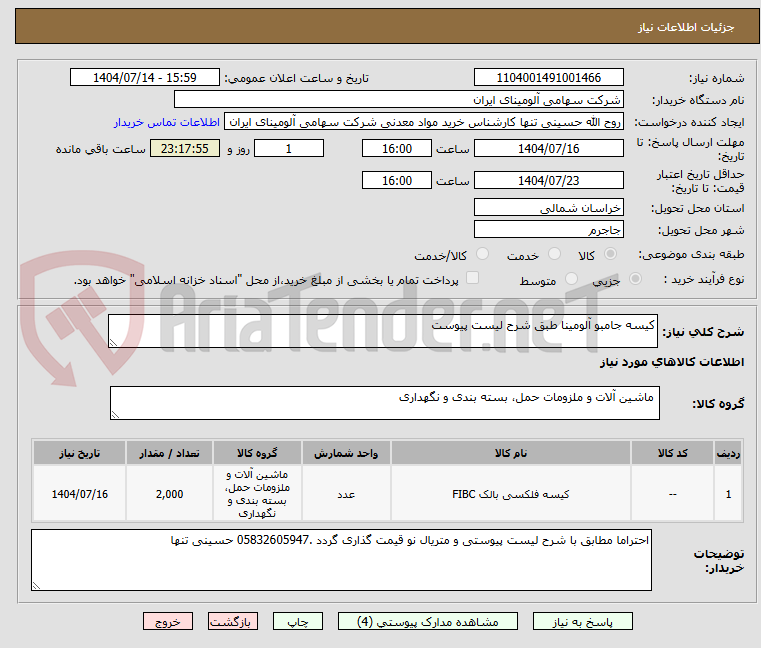Click the پاسخ به نیاز button
The image size is (761, 648).
582,621
